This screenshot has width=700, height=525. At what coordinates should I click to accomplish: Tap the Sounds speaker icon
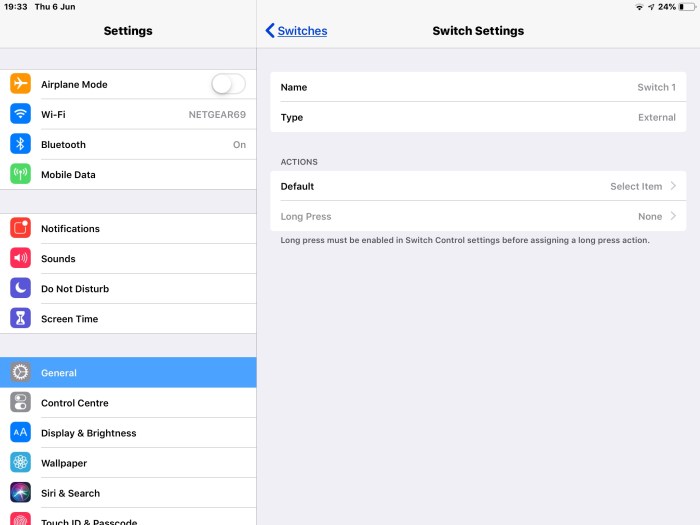(20, 259)
